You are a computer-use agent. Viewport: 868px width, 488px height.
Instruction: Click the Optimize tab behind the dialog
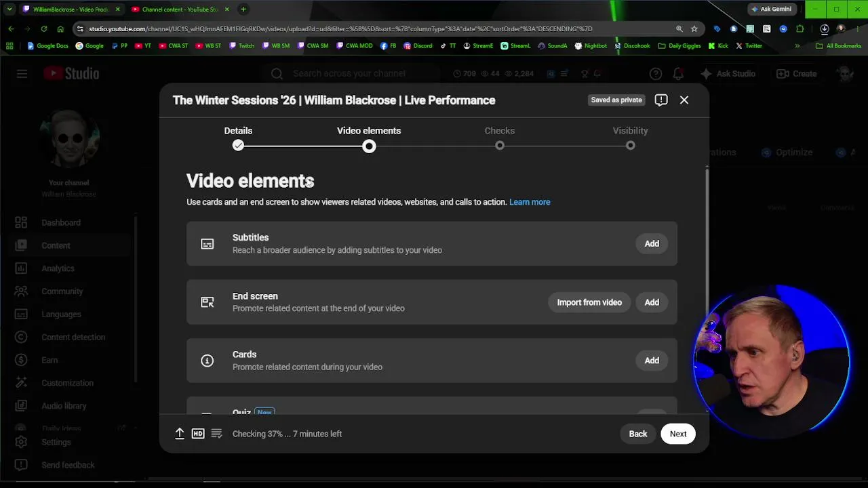[787, 152]
